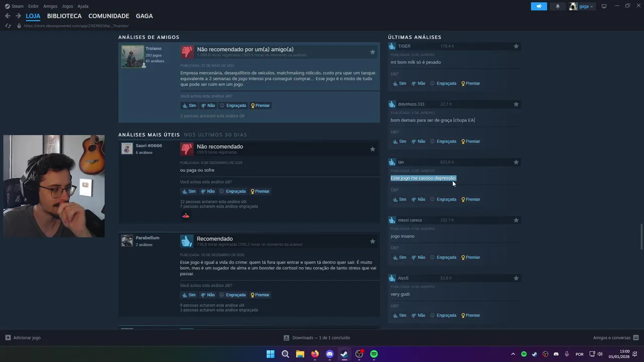Reload the store page
Image resolution: width=644 pixels, height=362 pixels.
point(8,26)
